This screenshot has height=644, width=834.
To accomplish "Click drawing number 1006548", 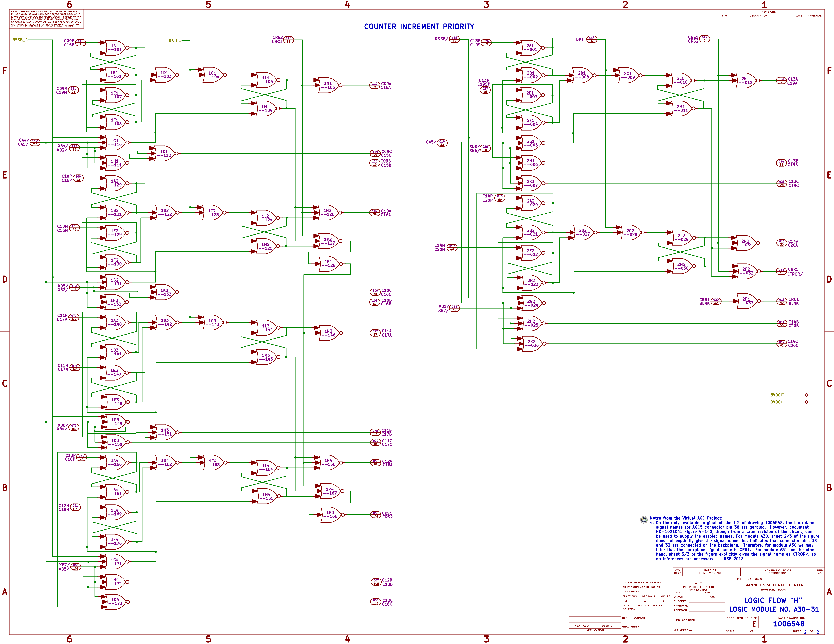I will point(789,624).
